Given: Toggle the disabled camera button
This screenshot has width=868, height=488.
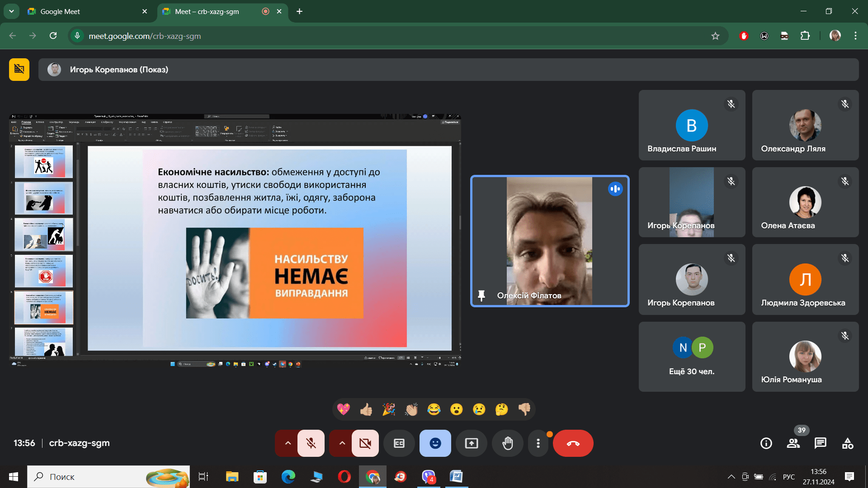Looking at the screenshot, I should [x=365, y=443].
